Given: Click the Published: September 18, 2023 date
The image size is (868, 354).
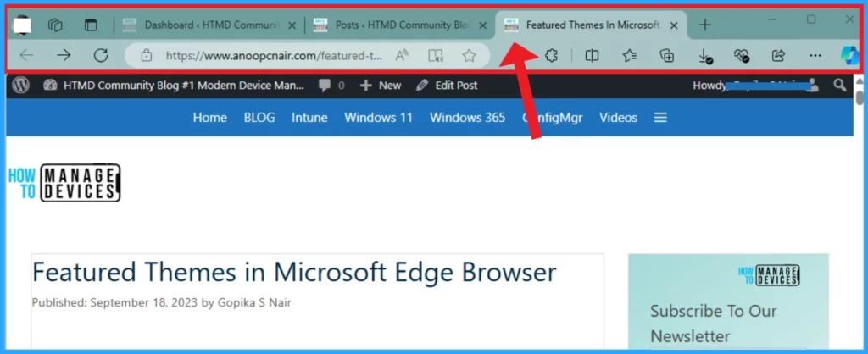Looking at the screenshot, I should [114, 302].
